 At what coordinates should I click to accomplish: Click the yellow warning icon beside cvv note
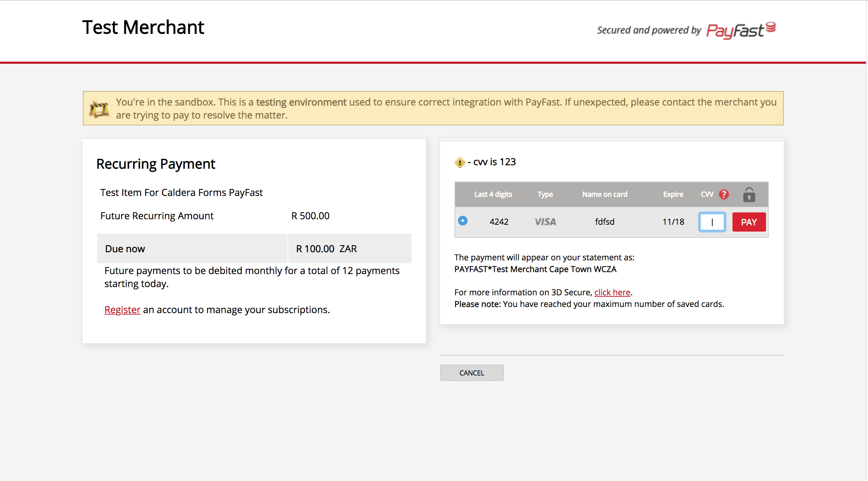[x=460, y=162]
